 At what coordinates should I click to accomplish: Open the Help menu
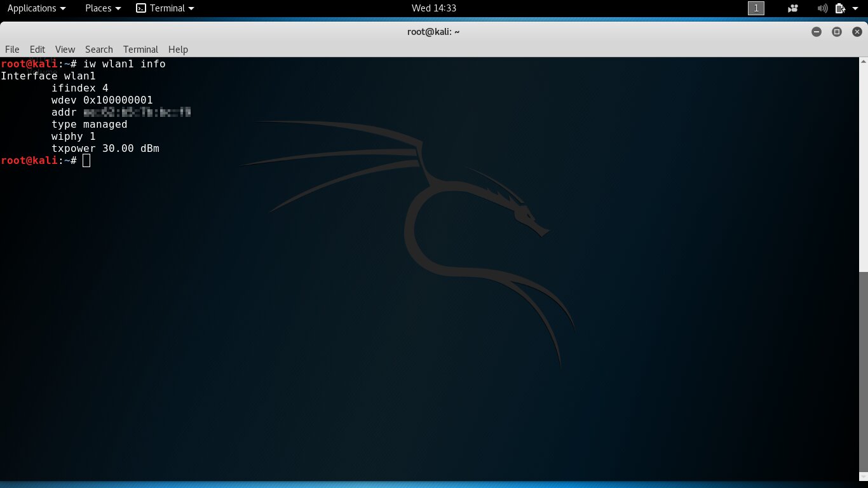[178, 50]
